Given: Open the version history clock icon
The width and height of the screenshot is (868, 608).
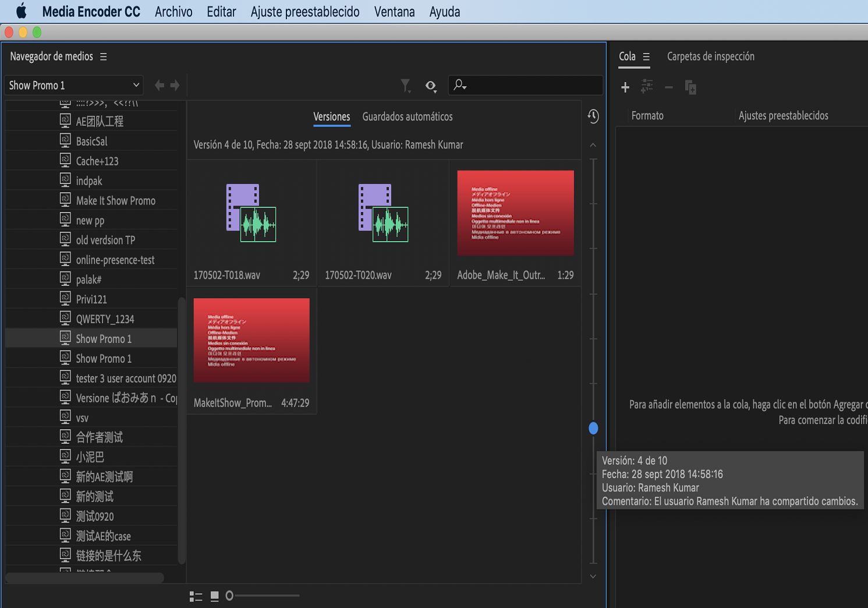Looking at the screenshot, I should point(593,116).
